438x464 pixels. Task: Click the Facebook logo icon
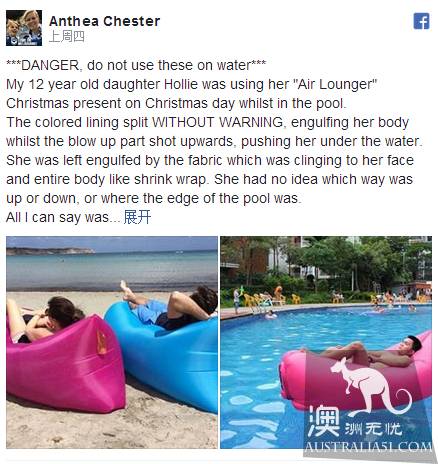pos(421,21)
